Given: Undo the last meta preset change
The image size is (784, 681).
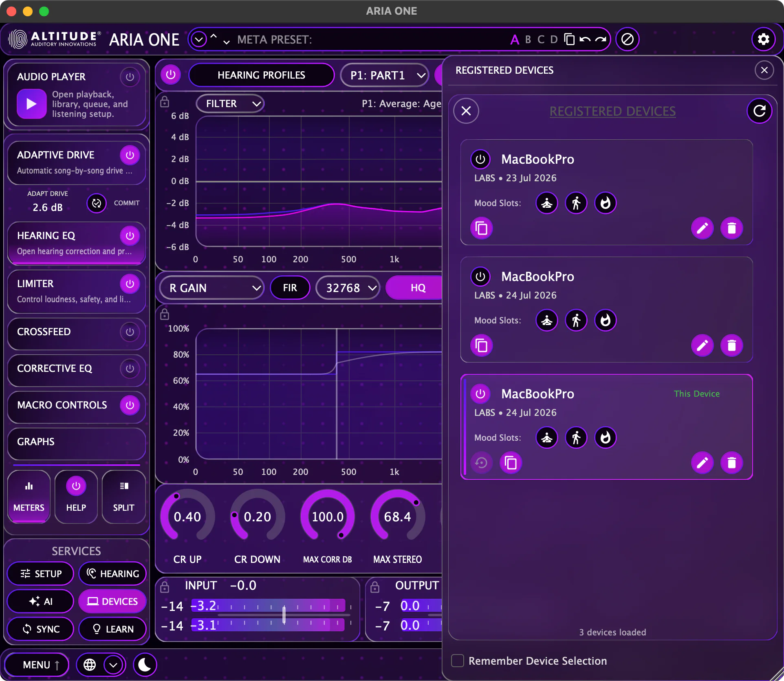Looking at the screenshot, I should (x=585, y=39).
